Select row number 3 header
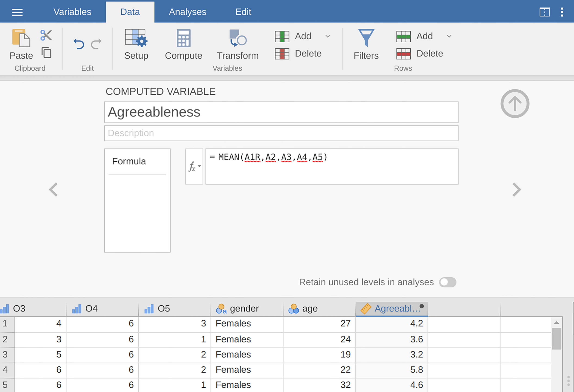574x392 pixels. [7, 355]
